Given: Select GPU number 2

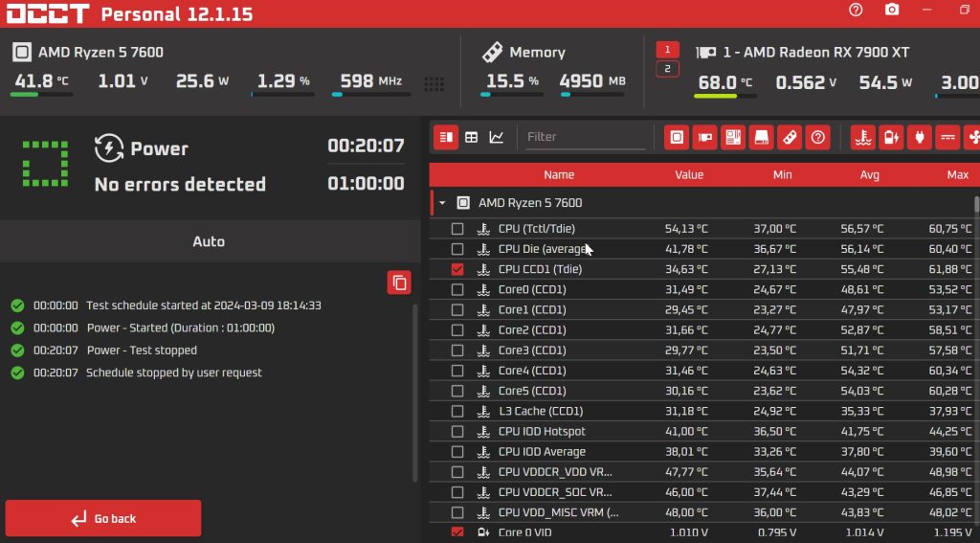Looking at the screenshot, I should pos(667,69).
